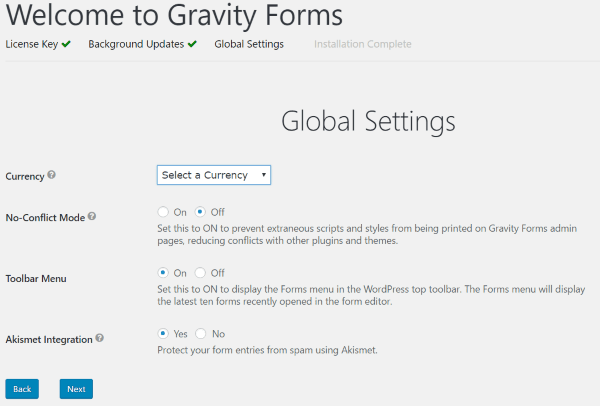
Task: Set No-Conflict Mode to Off
Action: click(x=200, y=212)
